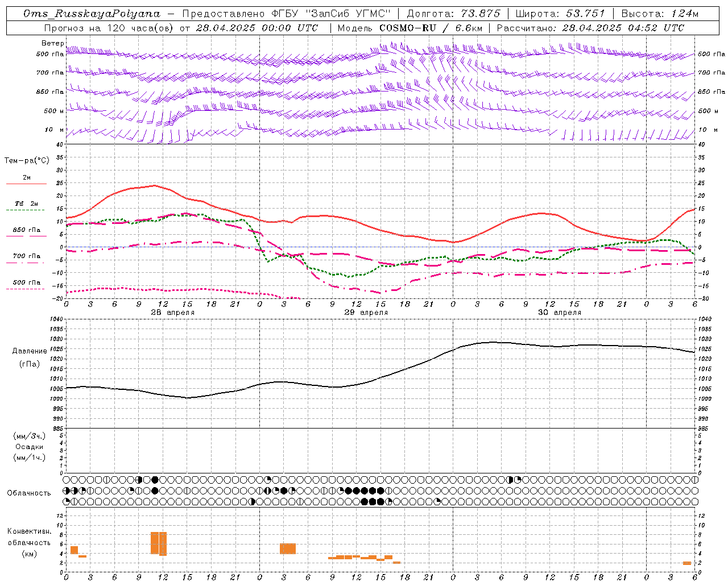Click the elevation text "Высота: 124м"
This screenshot has height=582, width=728.
660,14
